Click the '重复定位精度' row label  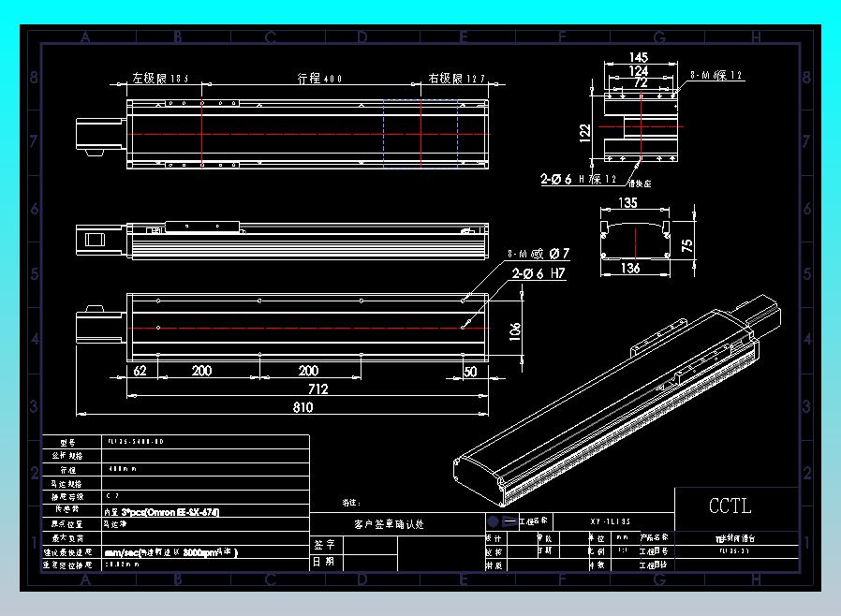tap(67, 565)
